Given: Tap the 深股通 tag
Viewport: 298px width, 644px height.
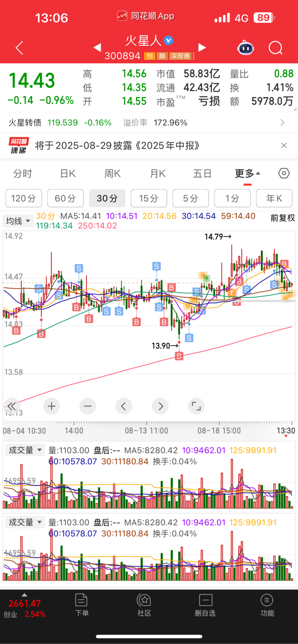Looking at the screenshot, I should (181, 56).
